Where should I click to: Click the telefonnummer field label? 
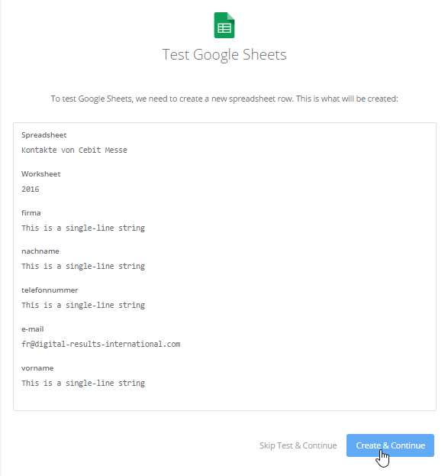point(50,290)
